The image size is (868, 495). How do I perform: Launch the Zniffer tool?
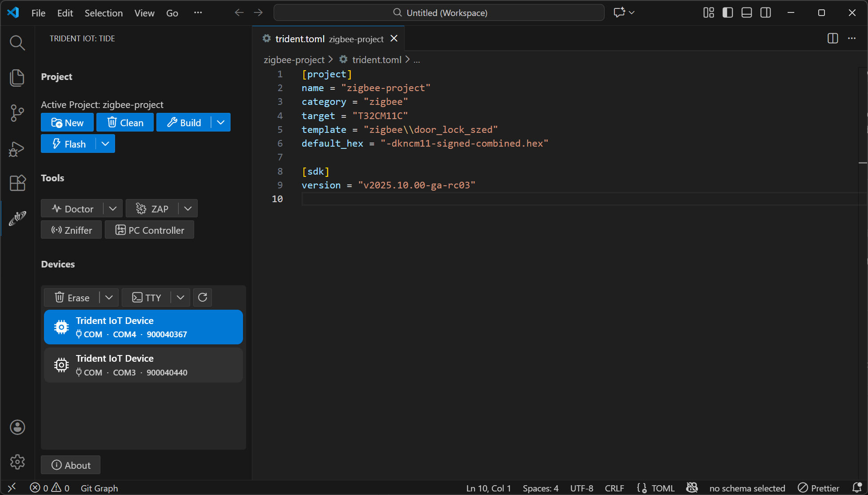coord(71,230)
